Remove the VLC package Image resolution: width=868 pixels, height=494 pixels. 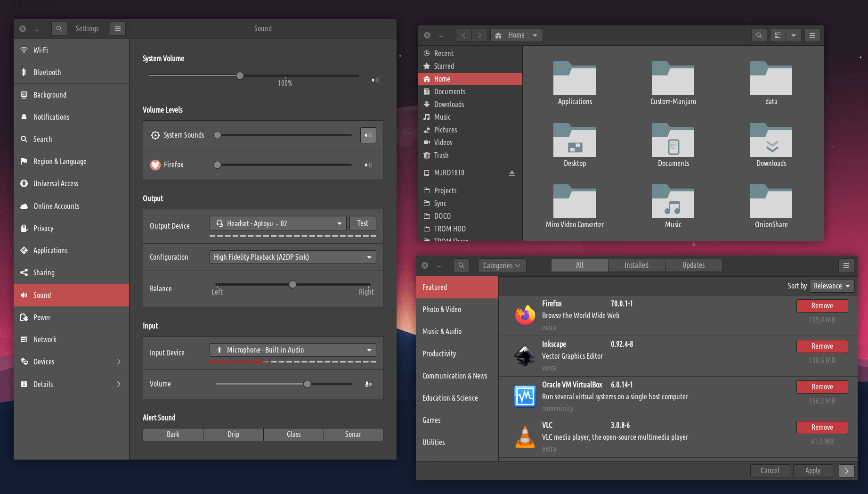click(x=822, y=428)
